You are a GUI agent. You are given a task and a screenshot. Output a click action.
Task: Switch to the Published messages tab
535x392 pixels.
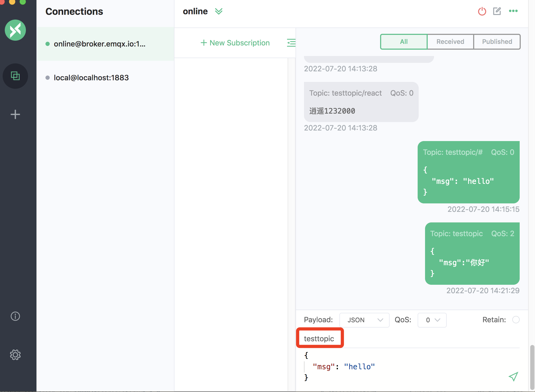[497, 42]
